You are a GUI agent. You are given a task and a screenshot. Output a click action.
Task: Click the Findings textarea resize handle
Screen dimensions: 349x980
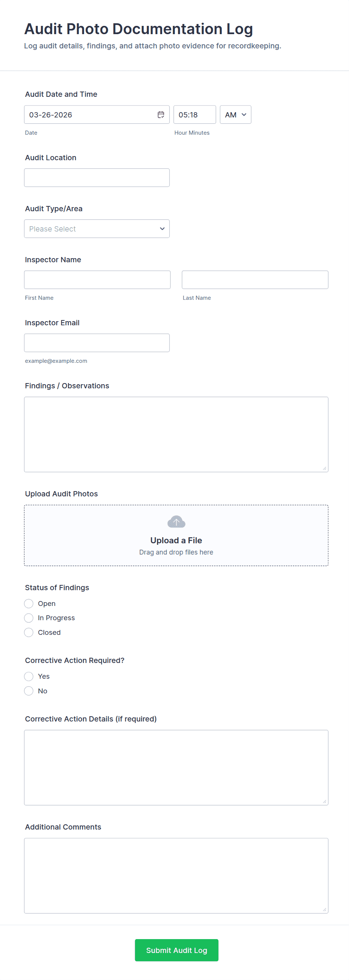coord(324,468)
